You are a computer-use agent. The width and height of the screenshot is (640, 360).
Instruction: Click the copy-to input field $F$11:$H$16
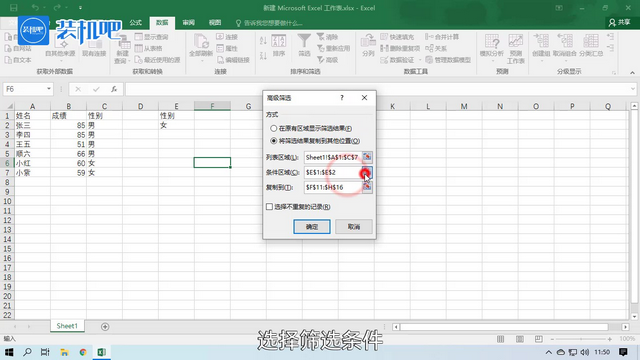333,187
